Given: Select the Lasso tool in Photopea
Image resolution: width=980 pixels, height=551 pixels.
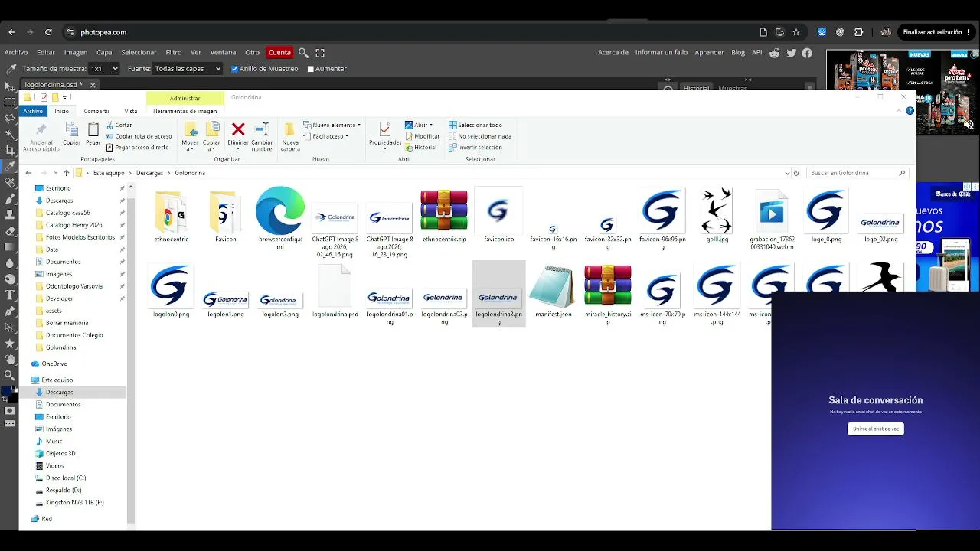Looking at the screenshot, I should point(9,118).
